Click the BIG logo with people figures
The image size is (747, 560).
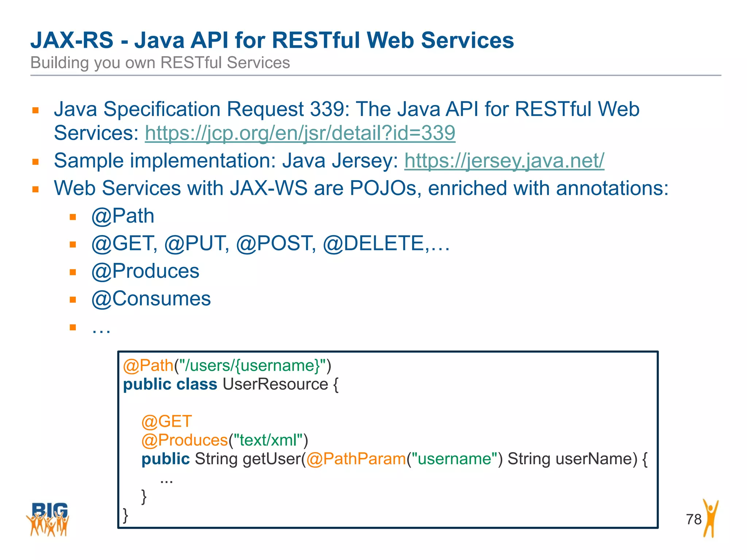pos(48,519)
